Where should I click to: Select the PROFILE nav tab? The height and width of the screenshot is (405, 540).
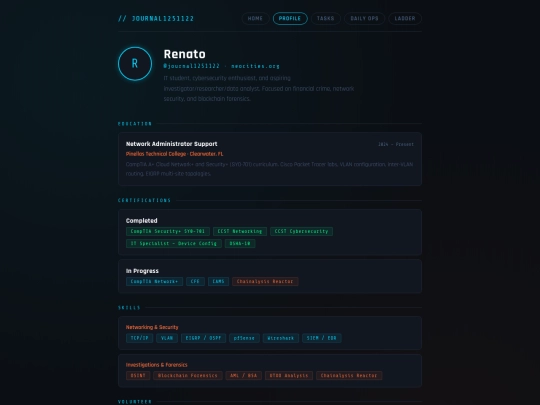coord(290,19)
